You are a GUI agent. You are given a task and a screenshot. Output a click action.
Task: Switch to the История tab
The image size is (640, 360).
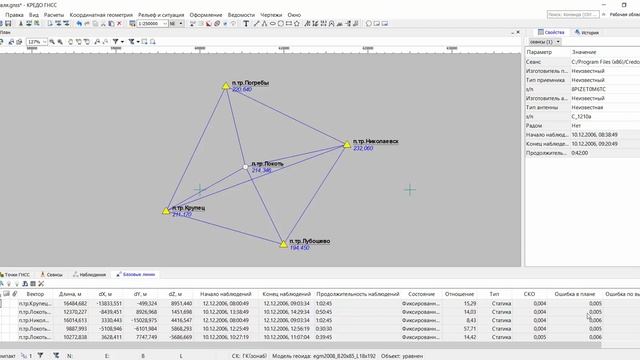(587, 32)
